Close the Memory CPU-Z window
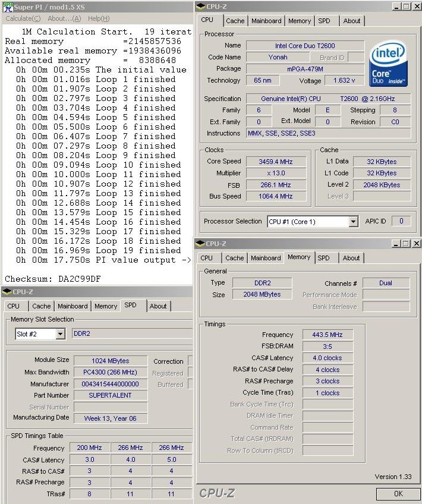 coord(417,244)
